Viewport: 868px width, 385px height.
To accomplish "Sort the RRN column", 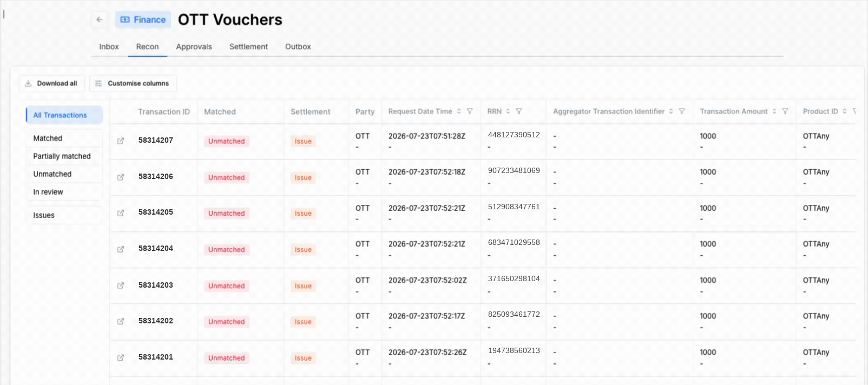I will point(508,111).
